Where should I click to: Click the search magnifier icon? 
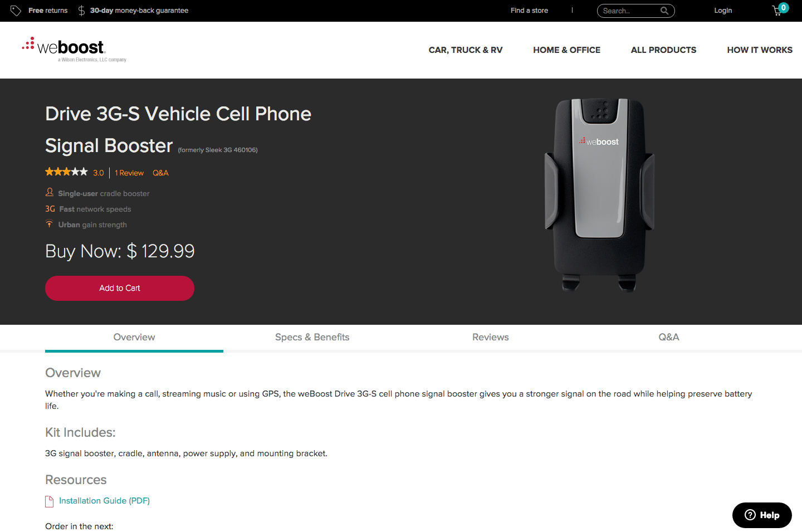[665, 10]
